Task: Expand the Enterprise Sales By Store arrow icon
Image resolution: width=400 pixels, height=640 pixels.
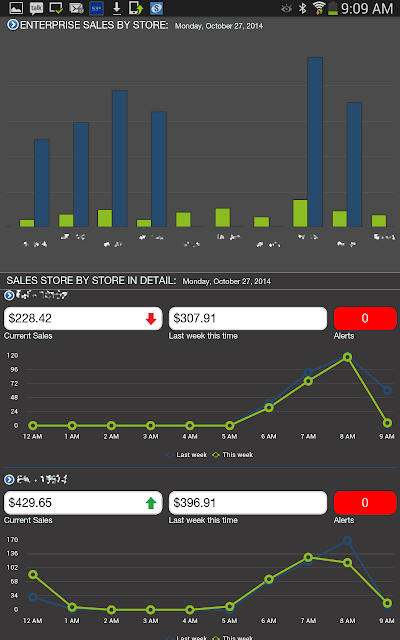Action: (13, 25)
